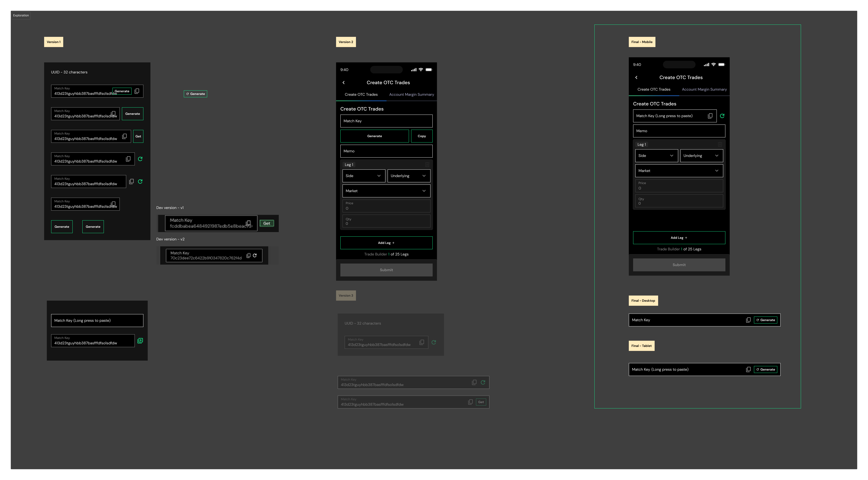Screen dimensions: 868x480
Task: Open Side dropdown in Version 2 phone
Action: tap(364, 176)
